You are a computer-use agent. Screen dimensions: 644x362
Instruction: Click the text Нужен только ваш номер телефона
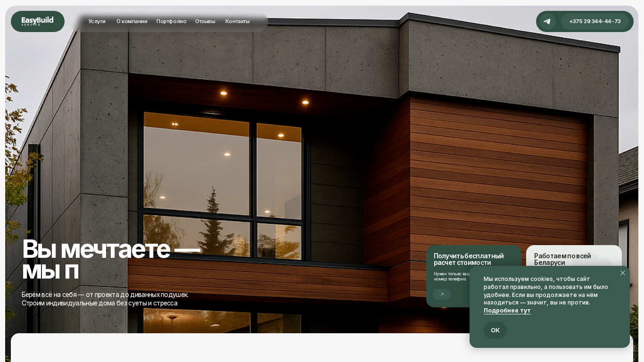tap(452, 276)
